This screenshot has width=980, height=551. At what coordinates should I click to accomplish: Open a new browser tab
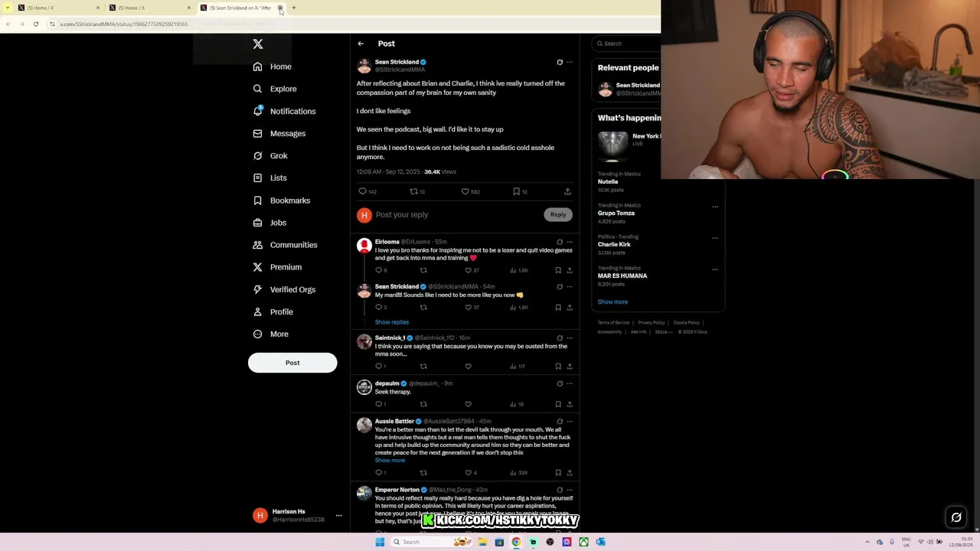coord(294,8)
